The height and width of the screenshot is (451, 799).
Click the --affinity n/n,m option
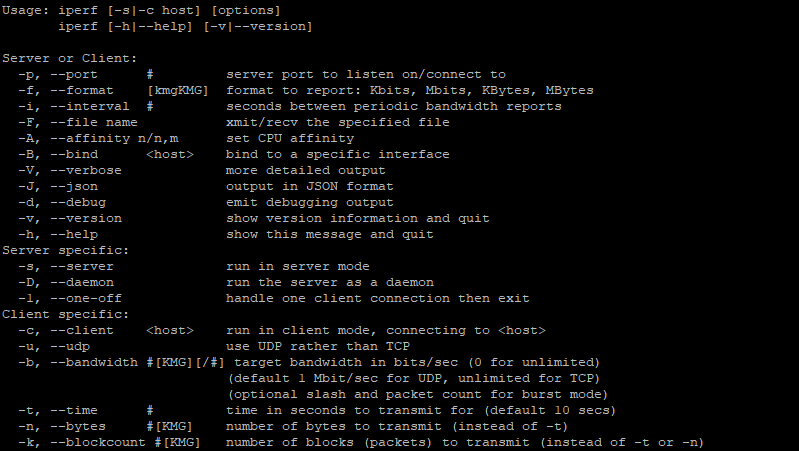coord(114,139)
